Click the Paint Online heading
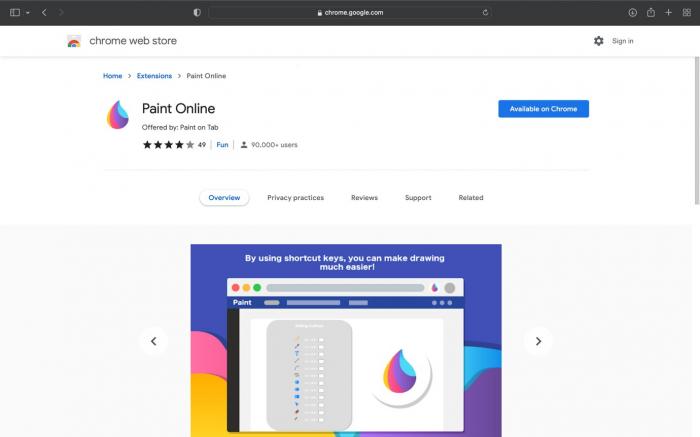This screenshot has width=700, height=437. point(178,108)
